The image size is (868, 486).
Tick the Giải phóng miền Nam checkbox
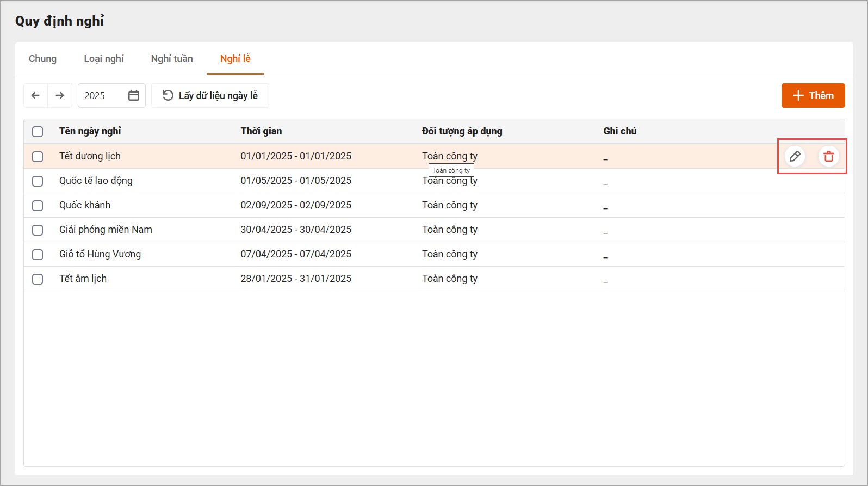click(x=38, y=230)
